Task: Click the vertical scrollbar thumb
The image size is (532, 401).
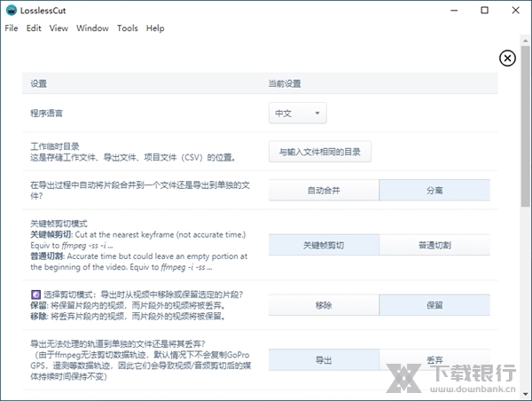Action: point(525,126)
